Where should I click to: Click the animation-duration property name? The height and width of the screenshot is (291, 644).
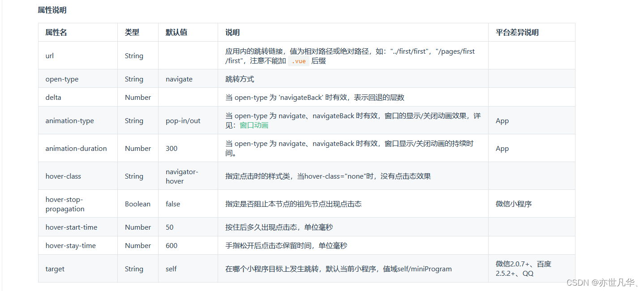[x=76, y=149]
